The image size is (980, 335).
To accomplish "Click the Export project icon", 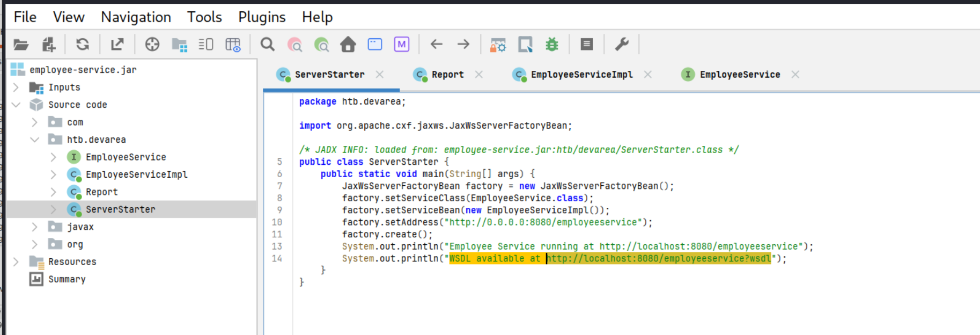I will 117,45.
